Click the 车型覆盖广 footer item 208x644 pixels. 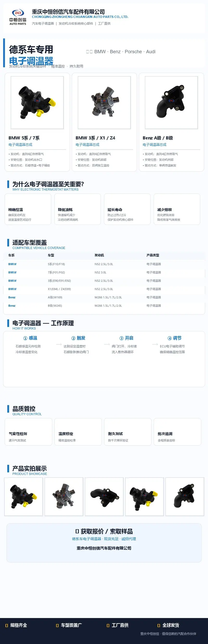pyautogui.click(x=69, y=625)
